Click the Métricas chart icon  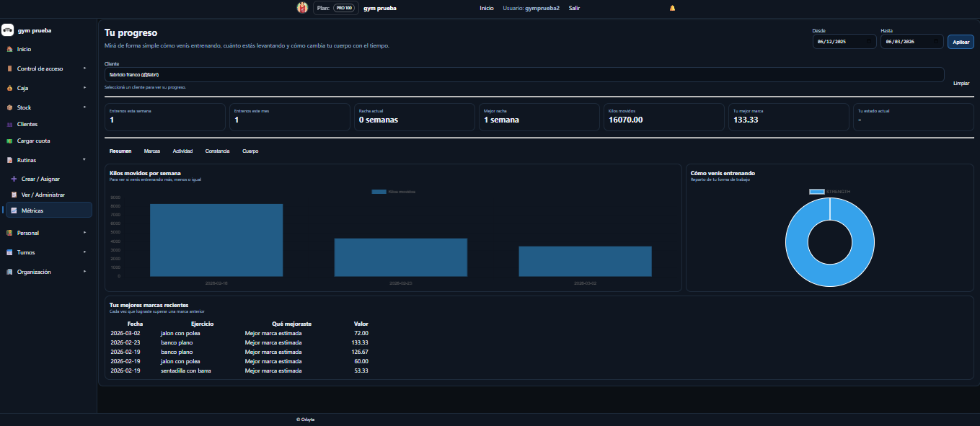click(x=14, y=210)
